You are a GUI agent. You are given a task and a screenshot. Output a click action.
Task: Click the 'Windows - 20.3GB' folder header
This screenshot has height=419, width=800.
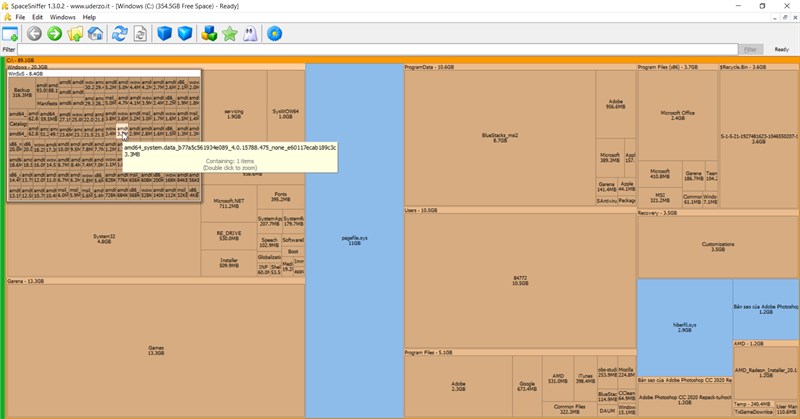[155, 67]
